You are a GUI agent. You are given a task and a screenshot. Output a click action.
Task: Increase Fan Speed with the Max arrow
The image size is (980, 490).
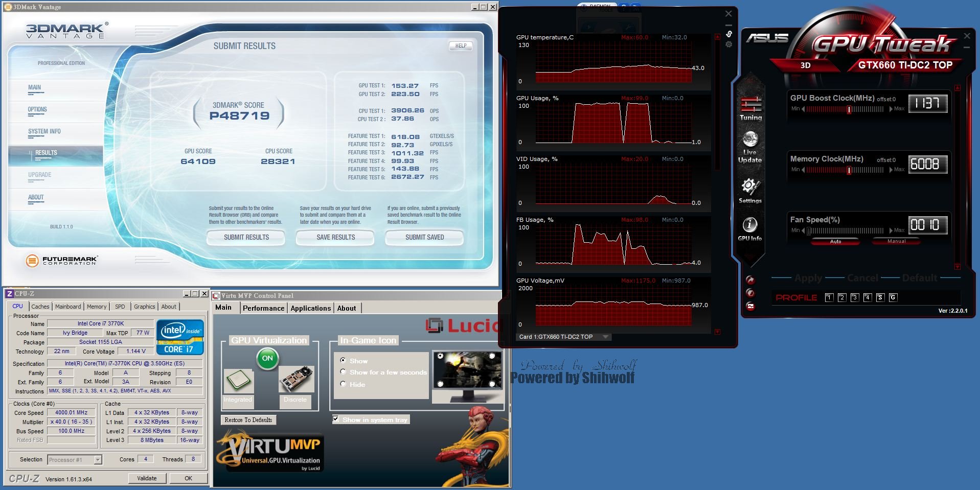[x=891, y=230]
